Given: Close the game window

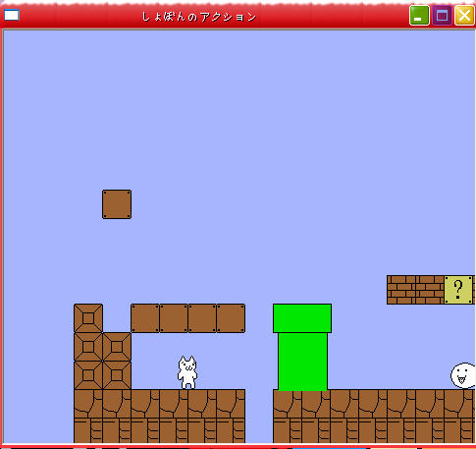Looking at the screenshot, I should coord(464,16).
